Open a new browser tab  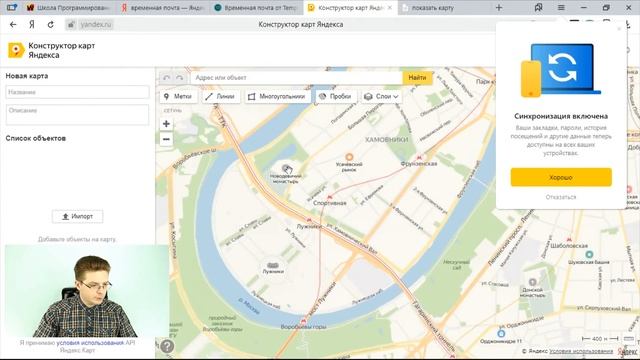coord(499,7)
